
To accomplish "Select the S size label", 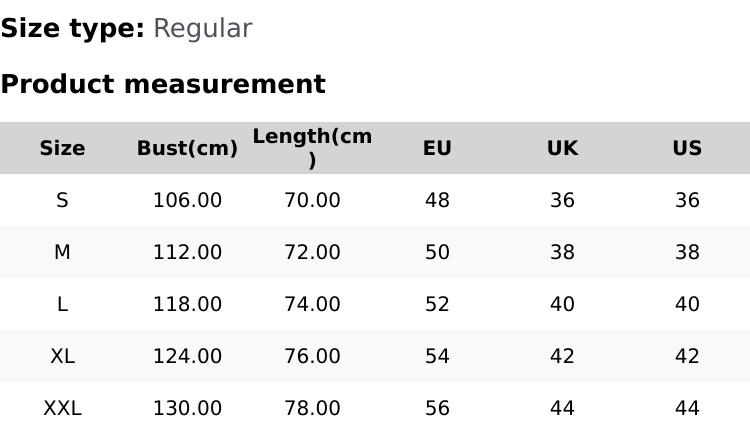I will point(62,200).
